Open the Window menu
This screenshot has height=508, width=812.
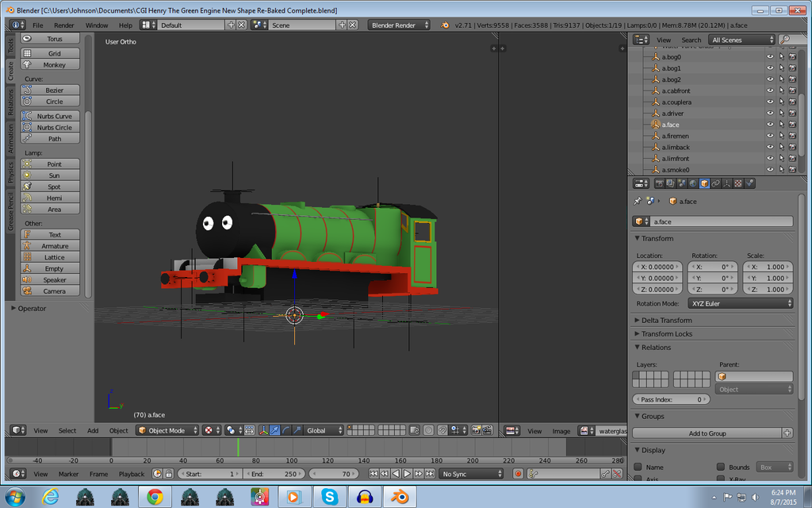[96, 25]
